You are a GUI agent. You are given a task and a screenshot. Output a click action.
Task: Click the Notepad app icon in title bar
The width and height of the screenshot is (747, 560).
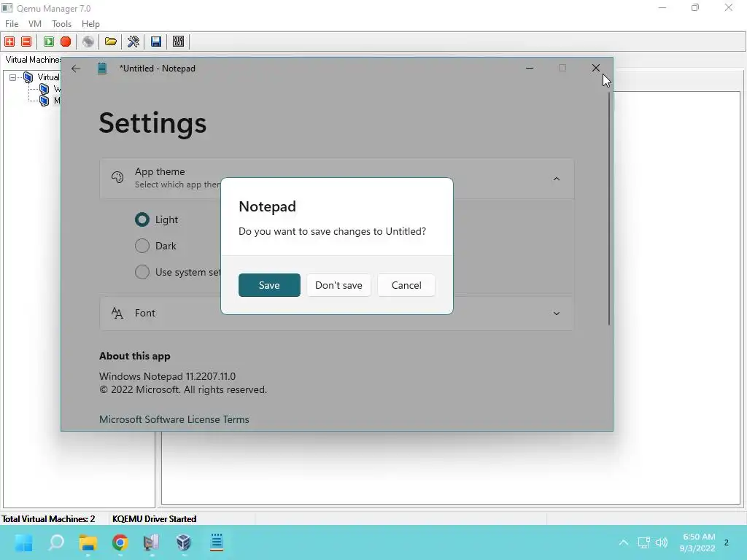(x=102, y=69)
